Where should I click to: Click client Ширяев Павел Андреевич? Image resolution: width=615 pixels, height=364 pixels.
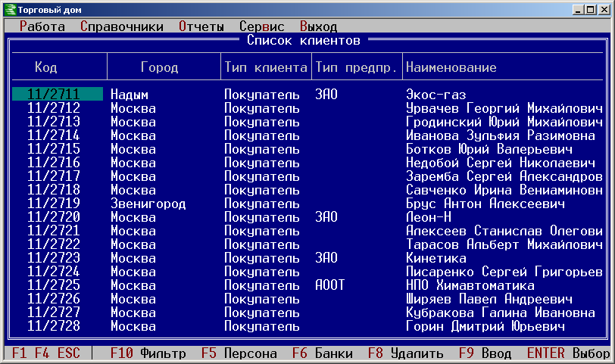coord(489,299)
